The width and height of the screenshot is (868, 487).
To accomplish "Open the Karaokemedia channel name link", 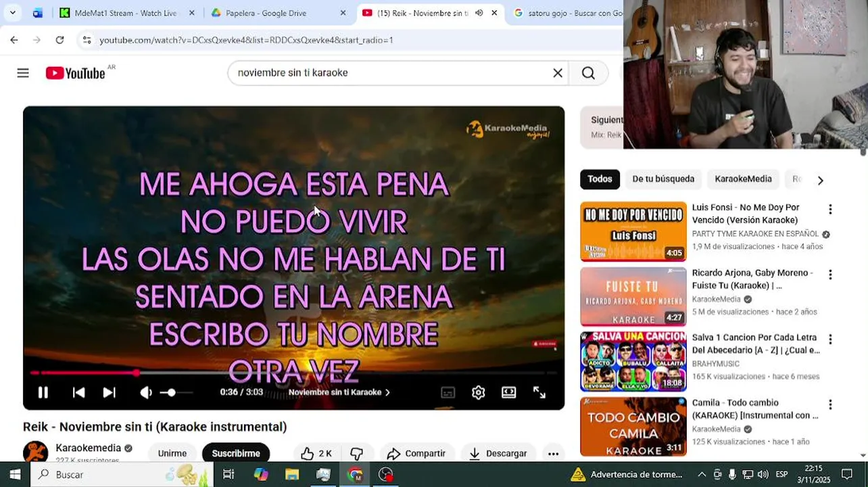I will click(88, 448).
